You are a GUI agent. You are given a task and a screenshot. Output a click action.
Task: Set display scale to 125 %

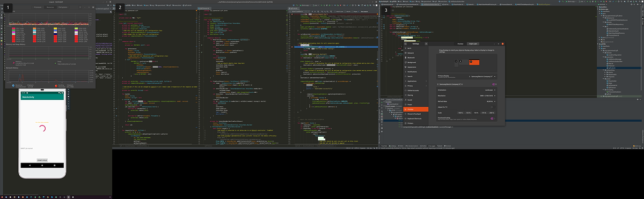tap(468, 113)
